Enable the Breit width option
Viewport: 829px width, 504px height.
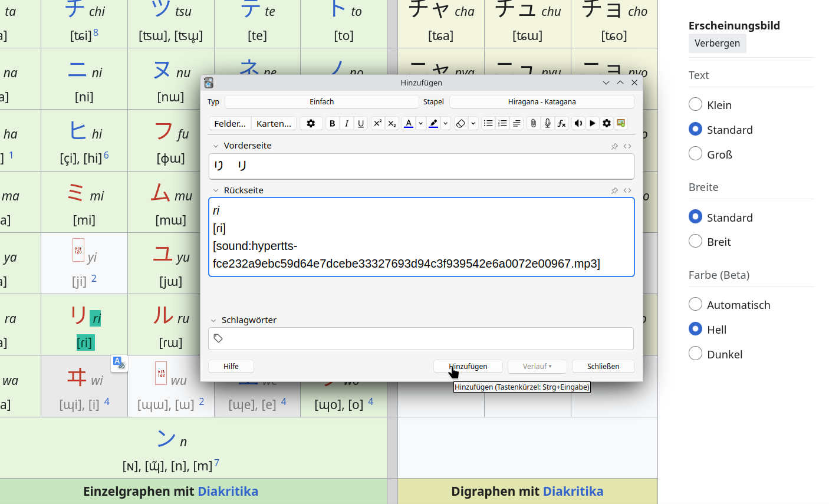click(x=695, y=242)
